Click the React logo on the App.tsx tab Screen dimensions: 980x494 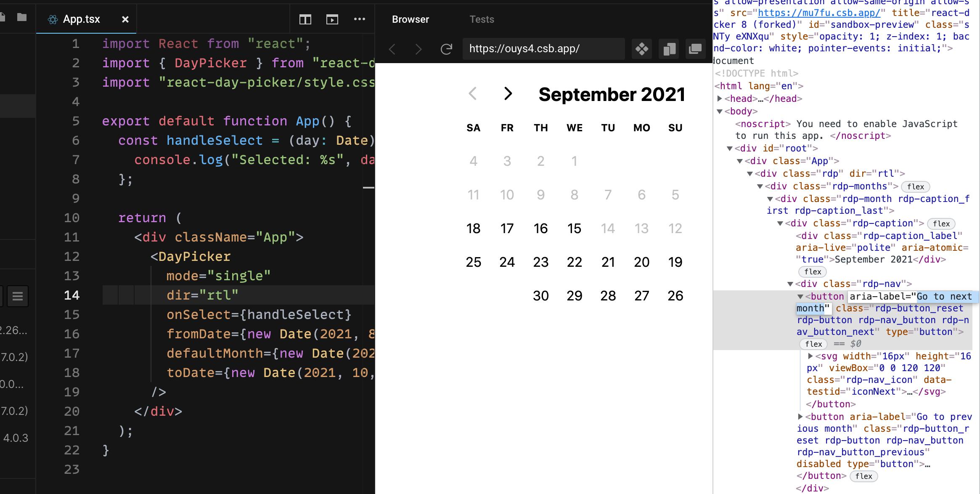point(53,19)
